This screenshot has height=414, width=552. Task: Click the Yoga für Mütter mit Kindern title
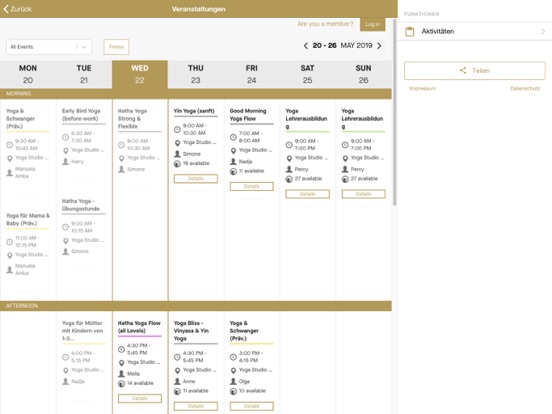[x=82, y=331]
